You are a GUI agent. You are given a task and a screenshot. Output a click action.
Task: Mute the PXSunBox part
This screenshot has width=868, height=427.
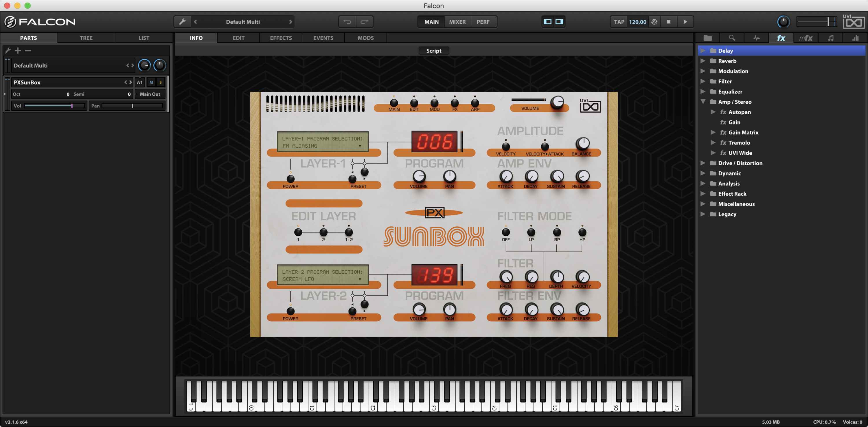pos(151,82)
